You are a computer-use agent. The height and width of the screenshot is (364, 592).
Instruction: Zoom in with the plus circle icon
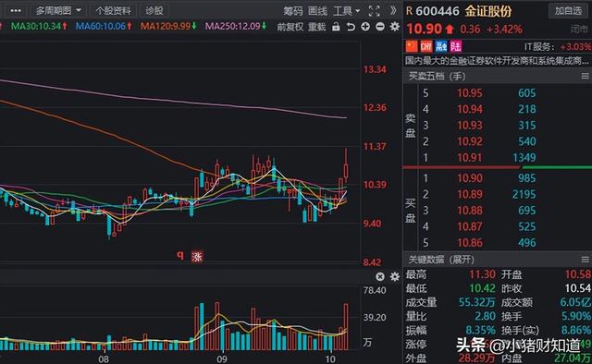click(x=365, y=27)
